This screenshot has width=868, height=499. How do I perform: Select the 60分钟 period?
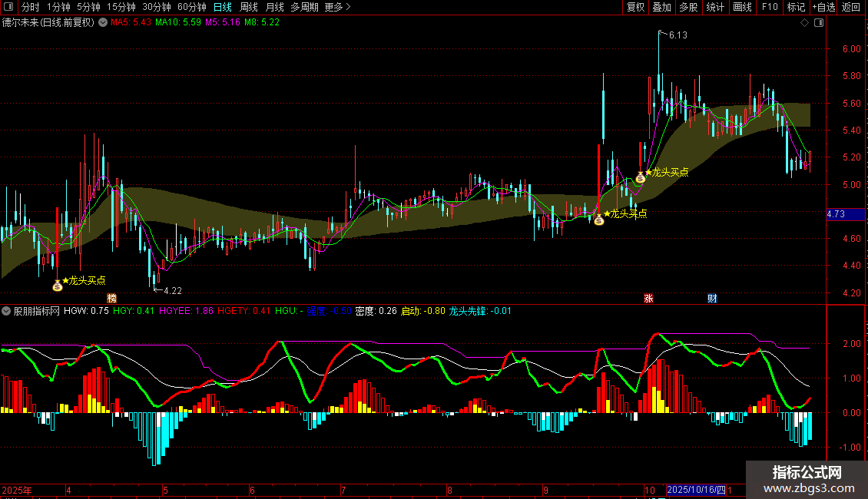click(x=191, y=7)
